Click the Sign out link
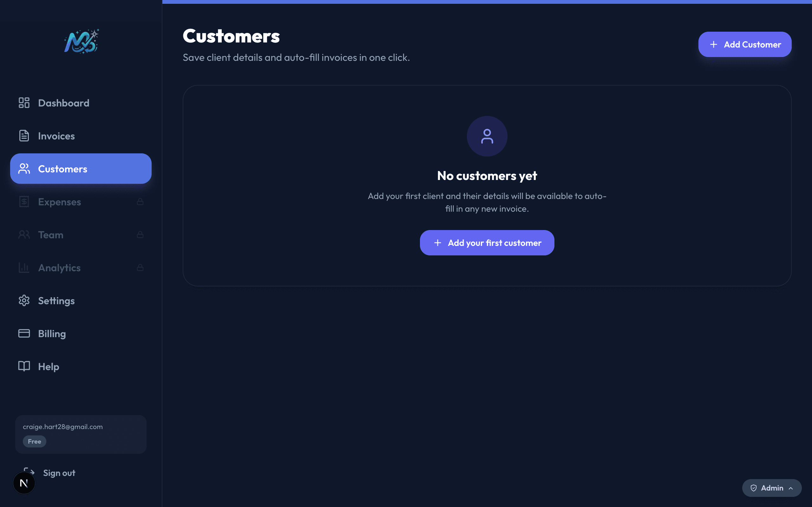The image size is (812, 507). pos(59,473)
